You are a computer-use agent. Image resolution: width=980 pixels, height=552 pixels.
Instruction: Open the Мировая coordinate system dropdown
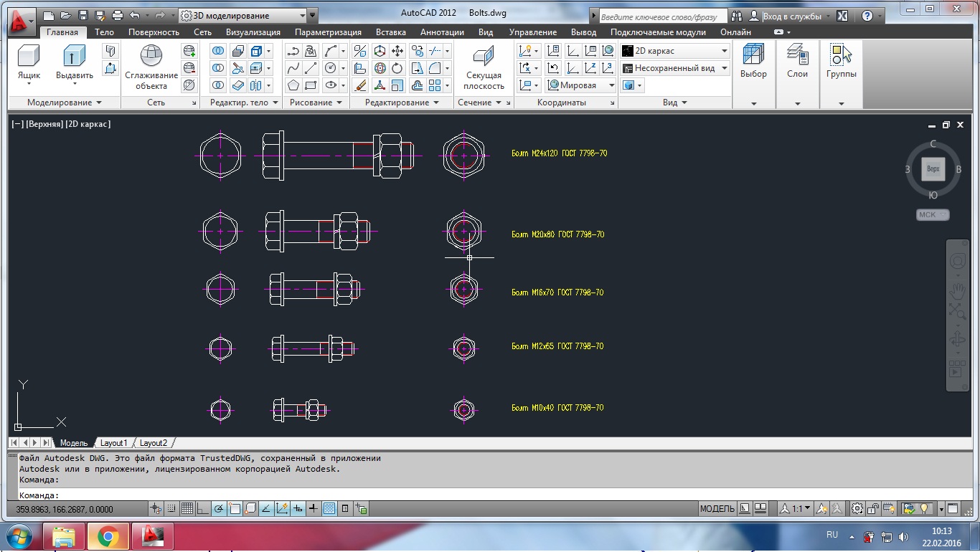click(x=581, y=85)
